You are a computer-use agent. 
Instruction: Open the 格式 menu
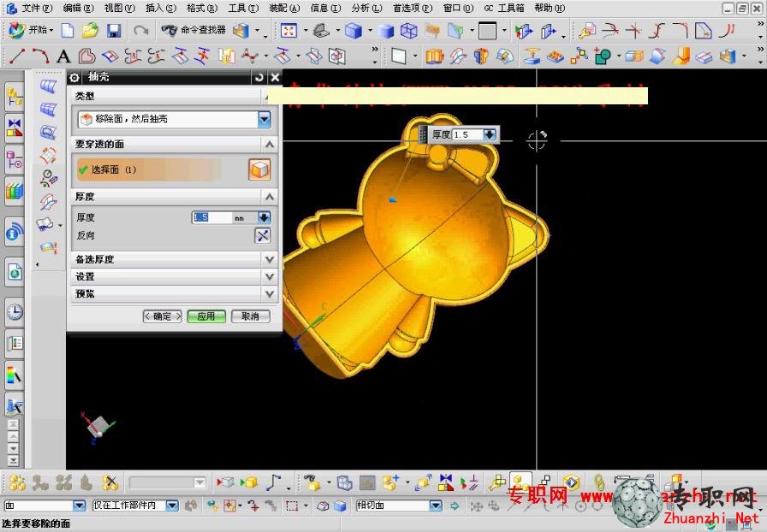(x=203, y=8)
